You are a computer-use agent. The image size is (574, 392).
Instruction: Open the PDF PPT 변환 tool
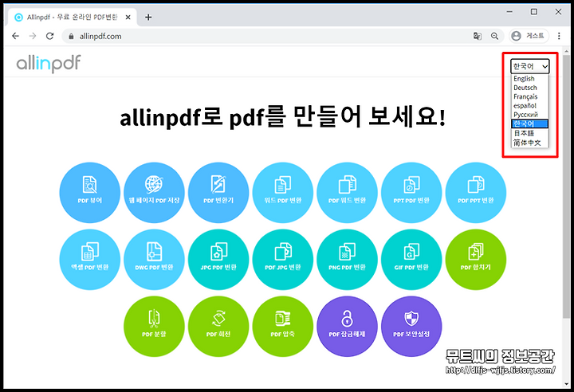coord(476,193)
